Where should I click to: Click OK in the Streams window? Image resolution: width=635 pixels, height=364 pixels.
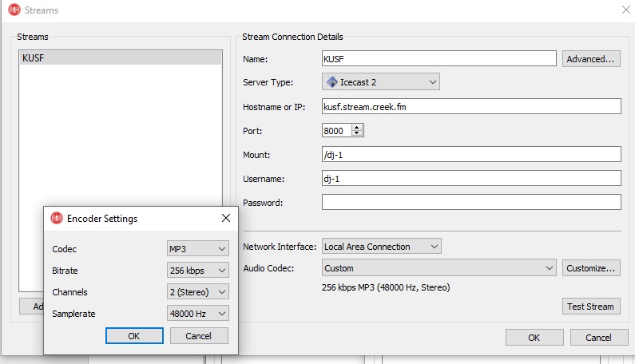534,338
